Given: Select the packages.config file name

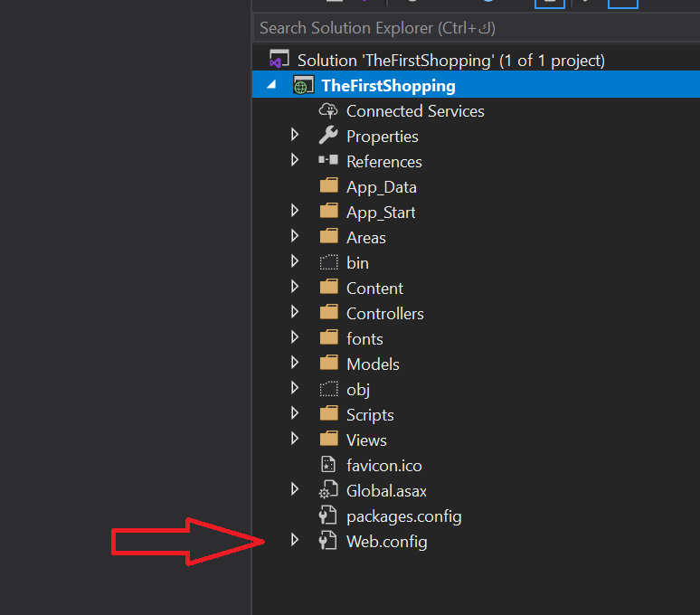Looking at the screenshot, I should tap(404, 516).
